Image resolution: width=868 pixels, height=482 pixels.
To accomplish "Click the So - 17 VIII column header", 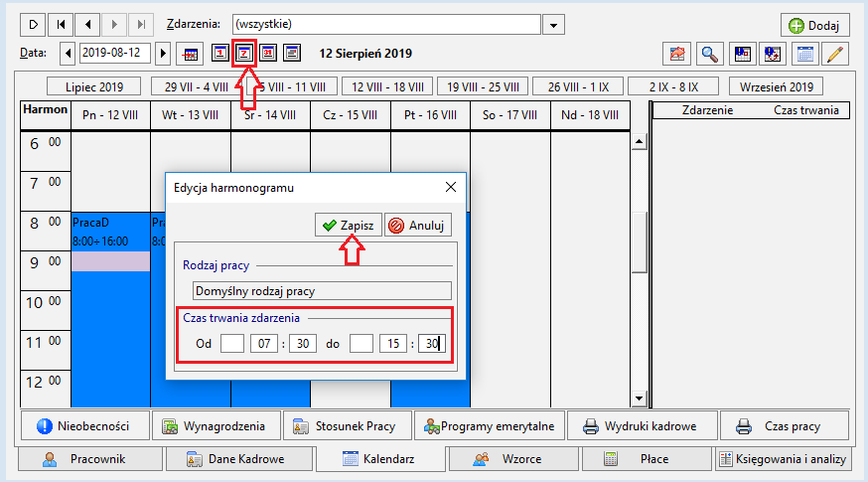I will pyautogui.click(x=509, y=115).
